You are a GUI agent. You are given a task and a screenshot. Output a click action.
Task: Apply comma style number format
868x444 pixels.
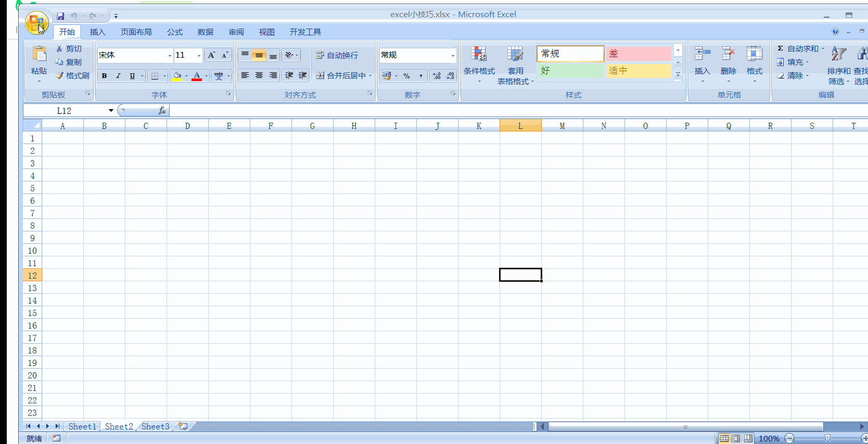point(420,76)
